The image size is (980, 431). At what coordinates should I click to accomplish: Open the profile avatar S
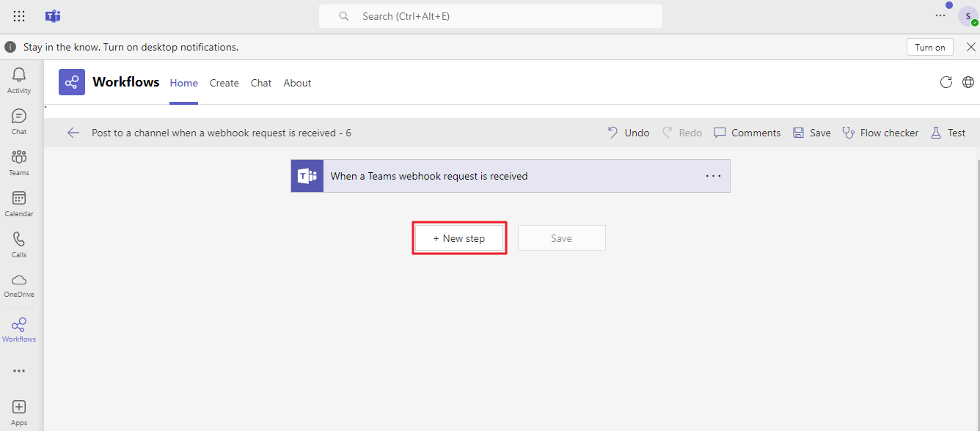[968, 16]
